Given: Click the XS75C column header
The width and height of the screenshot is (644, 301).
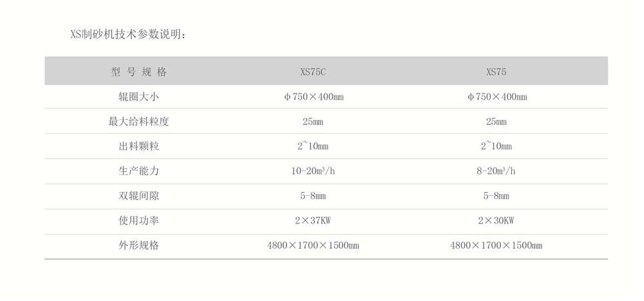Looking at the screenshot, I should 314,72.
